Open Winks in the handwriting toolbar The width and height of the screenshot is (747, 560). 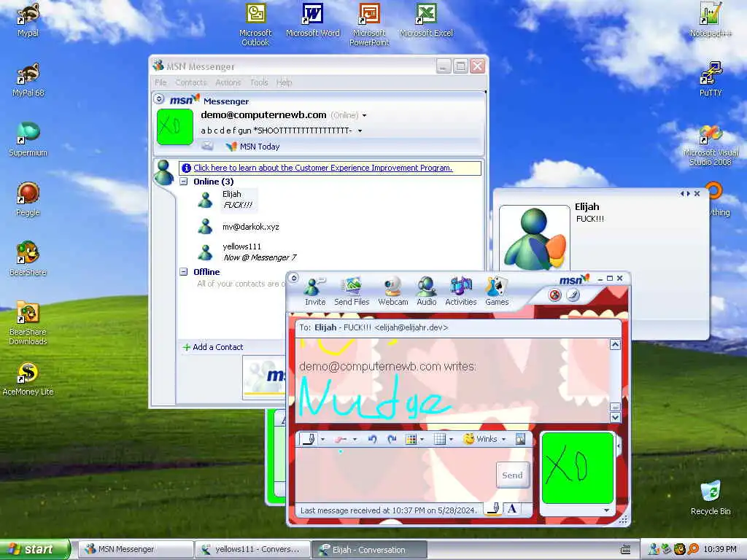481,439
